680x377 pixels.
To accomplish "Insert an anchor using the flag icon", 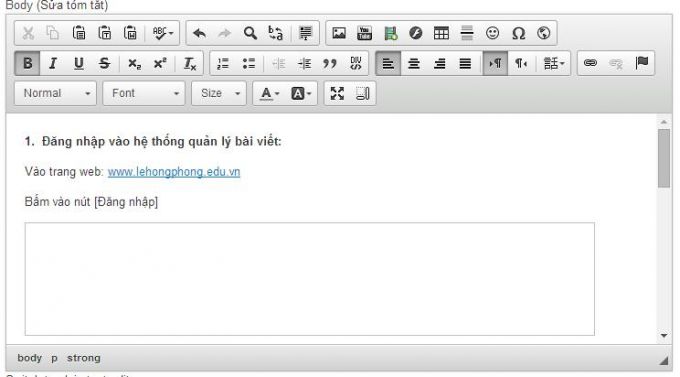I will pyautogui.click(x=641, y=63).
